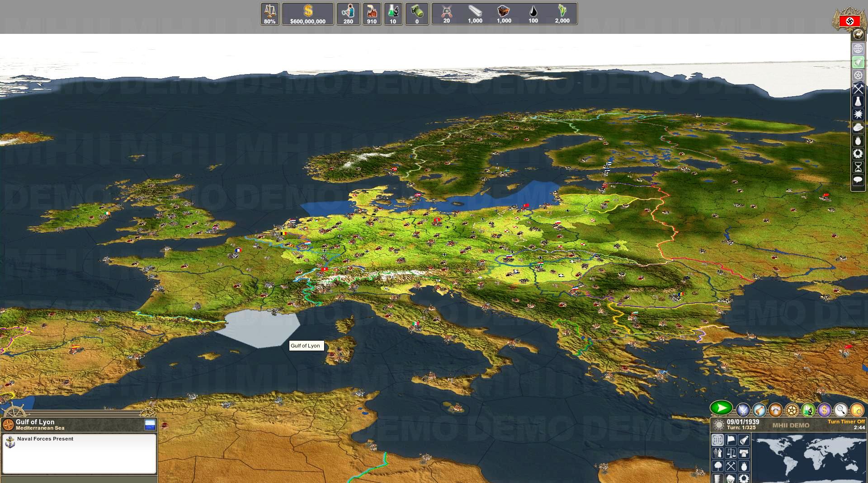Viewport: 868px width, 483px height.
Task: Click the Swiss flag on the map
Action: tap(324, 269)
